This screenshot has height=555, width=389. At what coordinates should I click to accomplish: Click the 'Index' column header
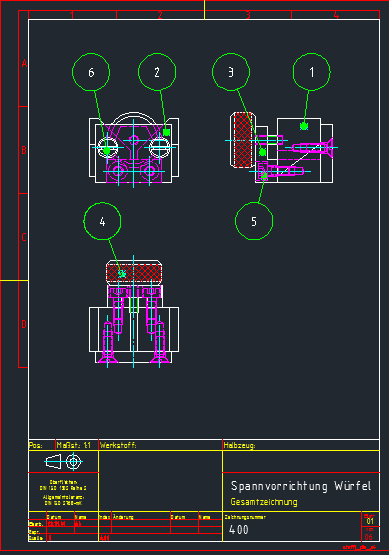104,517
